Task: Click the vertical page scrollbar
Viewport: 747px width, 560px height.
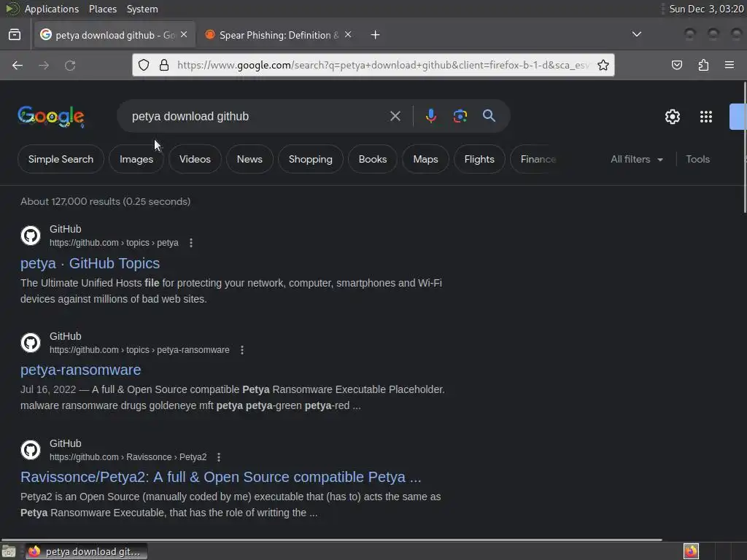Action: 745,147
